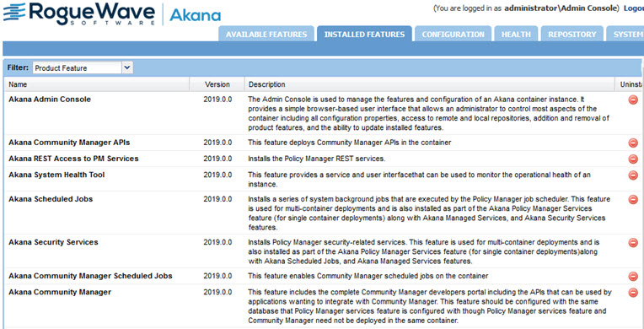Screen dimensions: 644x329
Task: Switch to Available Features tab
Action: [266, 34]
